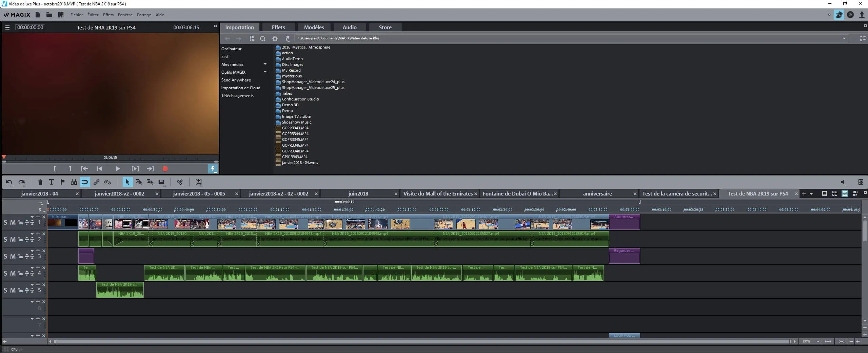Click the undo arrow in timeline toolbar

tap(9, 182)
